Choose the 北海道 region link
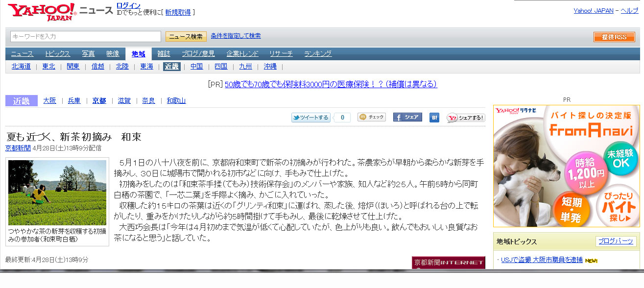 [x=21, y=67]
